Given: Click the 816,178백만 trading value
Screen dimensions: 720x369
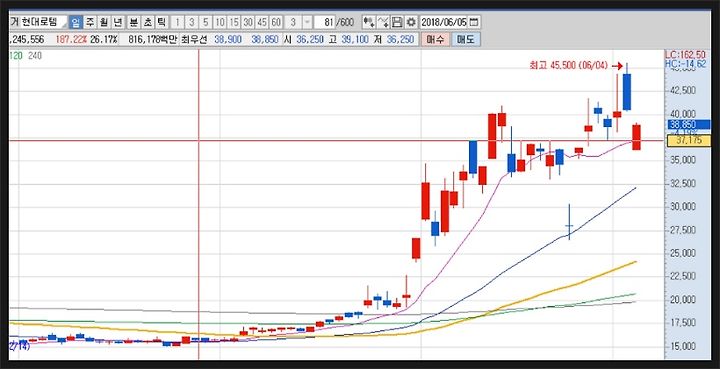Looking at the screenshot, I should pos(153,39).
